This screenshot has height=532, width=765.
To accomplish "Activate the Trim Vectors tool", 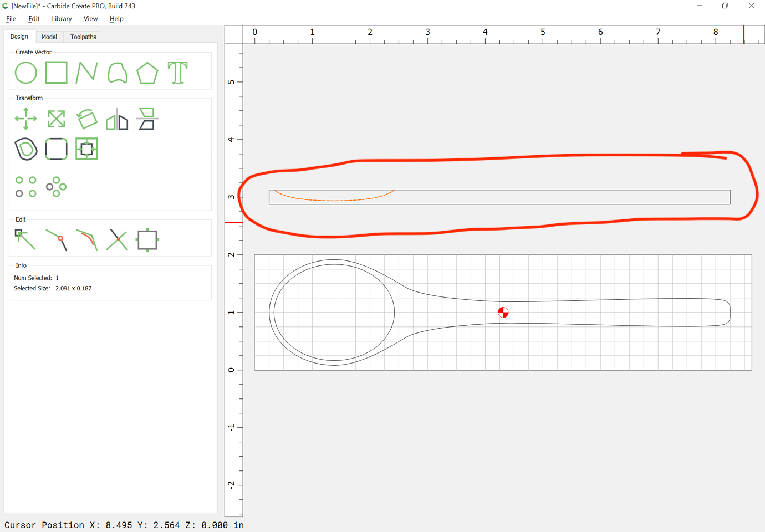I will tap(57, 240).
